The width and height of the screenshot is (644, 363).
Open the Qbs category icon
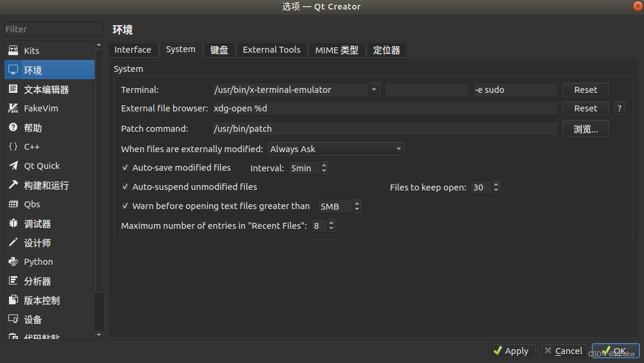point(13,204)
